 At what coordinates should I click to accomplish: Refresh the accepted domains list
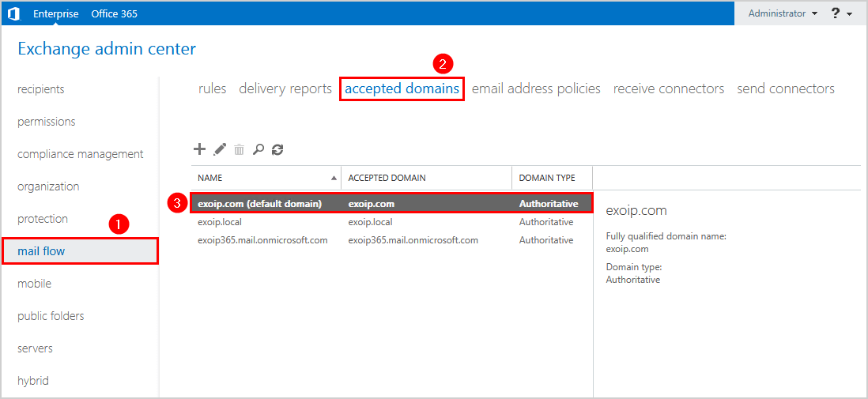(277, 149)
